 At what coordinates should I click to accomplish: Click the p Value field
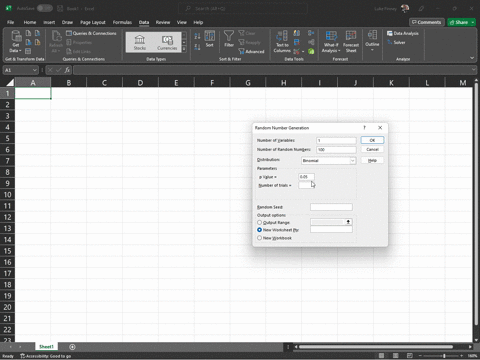306,177
